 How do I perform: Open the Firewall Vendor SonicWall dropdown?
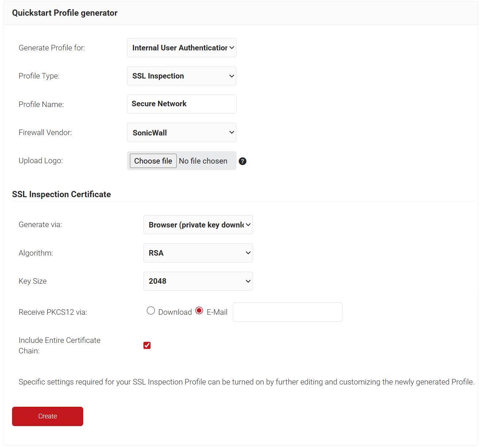click(181, 133)
